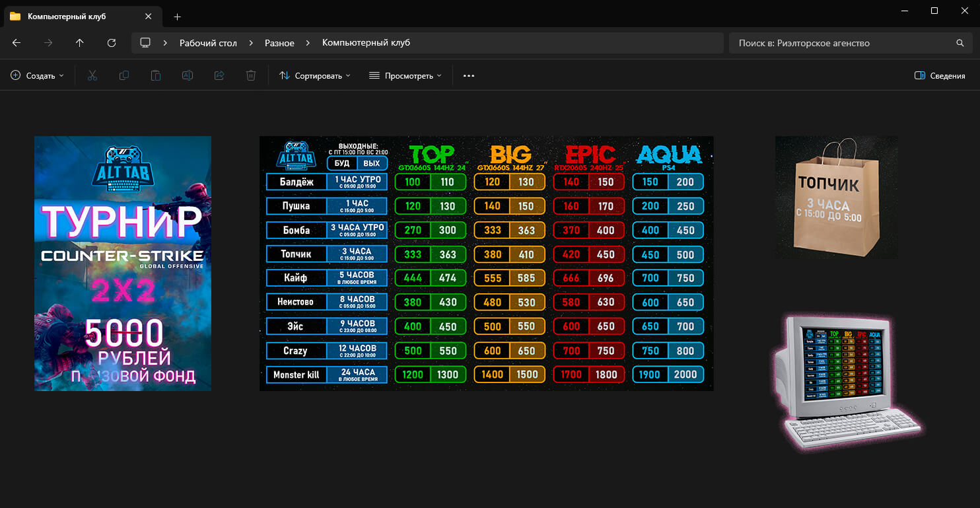Click Компьютерный клуб in the breadcrumb
Image resolution: width=980 pixels, height=508 pixels.
click(366, 43)
